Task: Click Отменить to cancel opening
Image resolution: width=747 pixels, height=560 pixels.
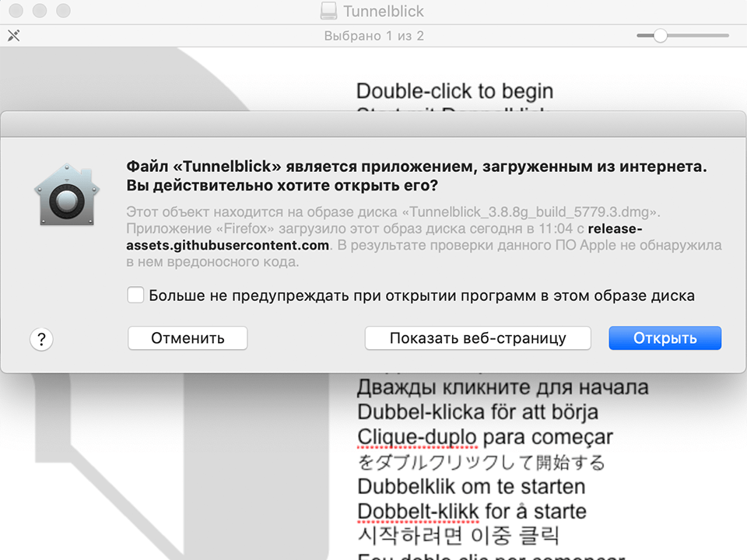Action: (187, 338)
